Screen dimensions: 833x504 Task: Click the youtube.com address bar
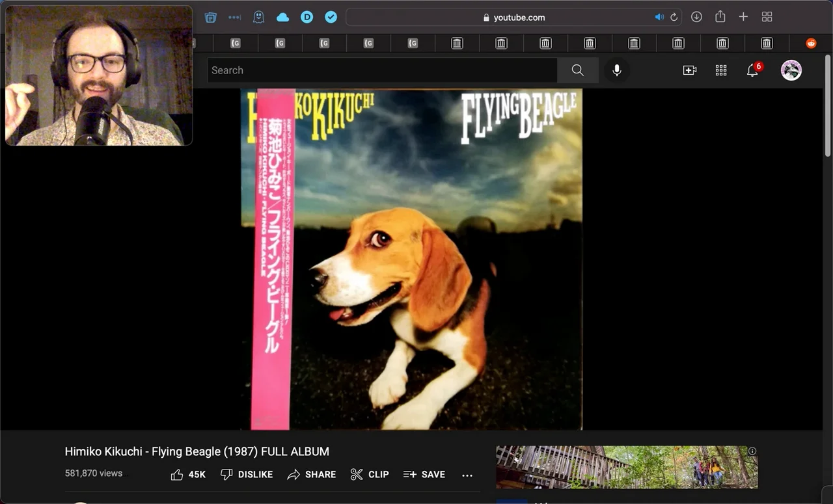(x=513, y=18)
